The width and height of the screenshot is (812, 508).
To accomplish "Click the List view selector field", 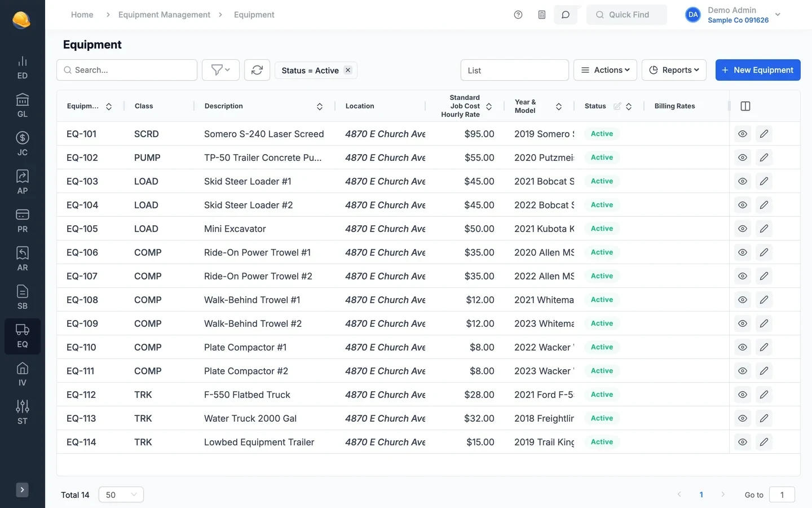I will pos(515,70).
